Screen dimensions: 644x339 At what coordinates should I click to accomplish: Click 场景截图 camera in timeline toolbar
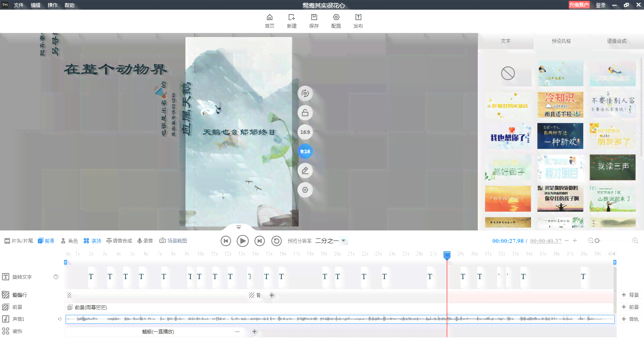[x=173, y=241]
